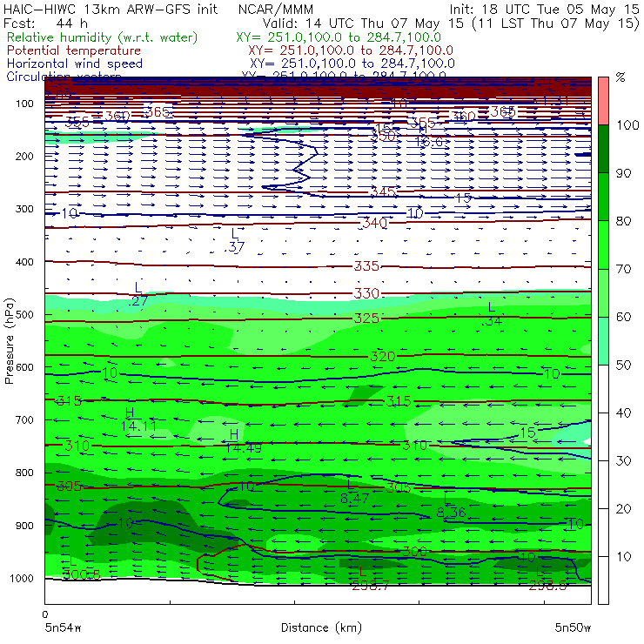644x644 pixels.
Task: Click the red 'Potential temperature' legend entry
Action: click(x=74, y=50)
